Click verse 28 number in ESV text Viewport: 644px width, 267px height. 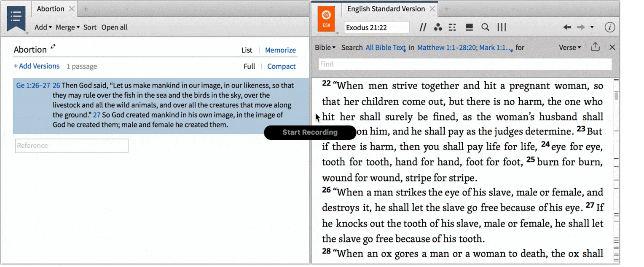[326, 251]
